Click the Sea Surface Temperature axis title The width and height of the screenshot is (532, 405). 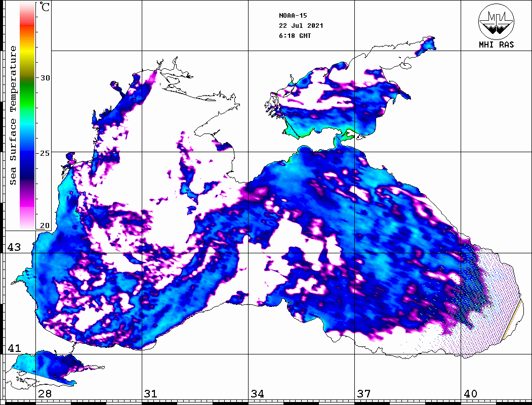(x=13, y=115)
